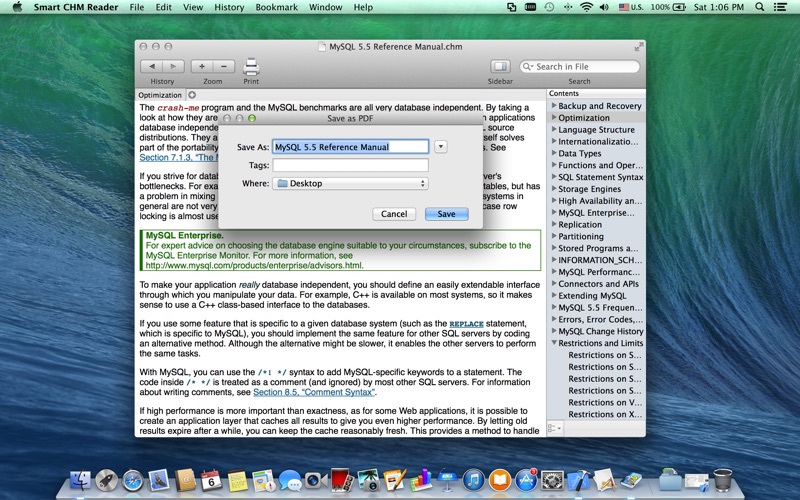This screenshot has height=500, width=800.
Task: Open System Preferences from the Dock
Action: 552,481
